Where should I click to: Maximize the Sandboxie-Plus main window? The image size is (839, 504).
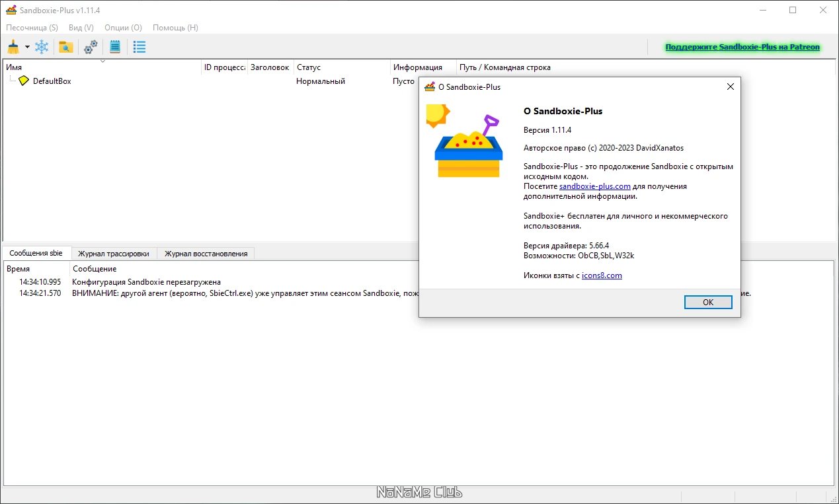pyautogui.click(x=793, y=10)
